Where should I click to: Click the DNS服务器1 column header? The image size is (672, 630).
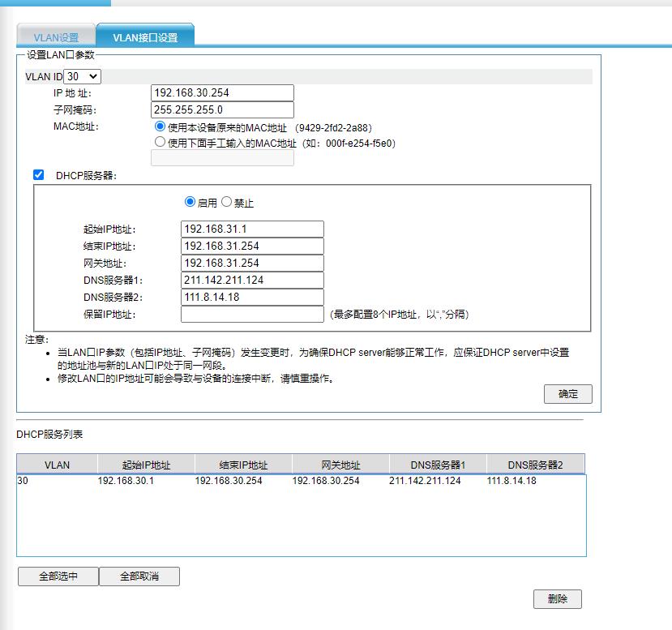[x=438, y=465]
